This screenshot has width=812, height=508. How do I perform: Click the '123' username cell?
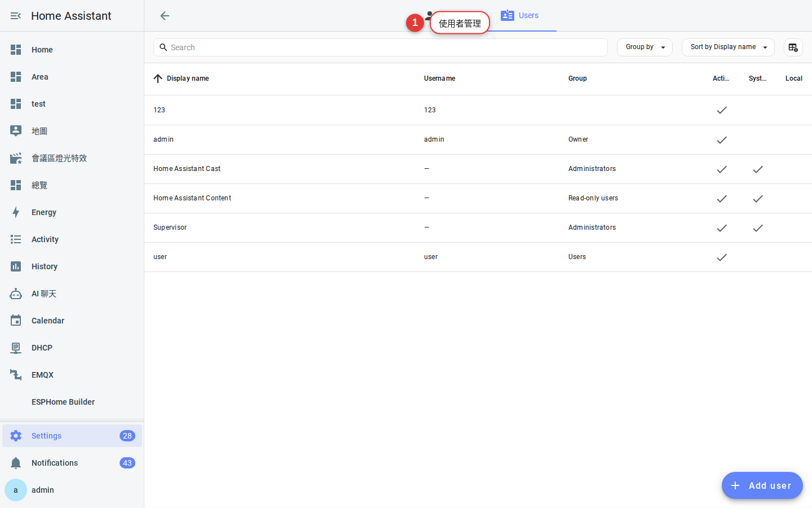pos(430,110)
